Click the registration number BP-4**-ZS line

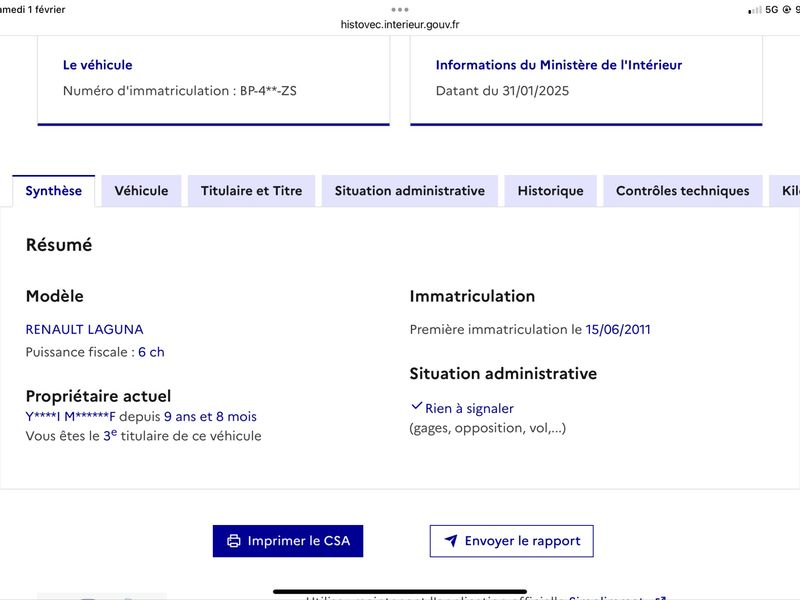click(x=180, y=91)
